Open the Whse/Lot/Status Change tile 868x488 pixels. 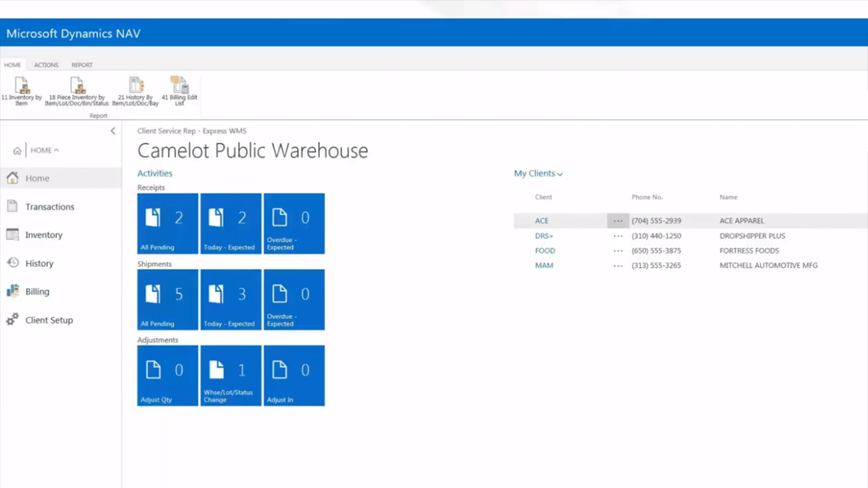point(231,375)
